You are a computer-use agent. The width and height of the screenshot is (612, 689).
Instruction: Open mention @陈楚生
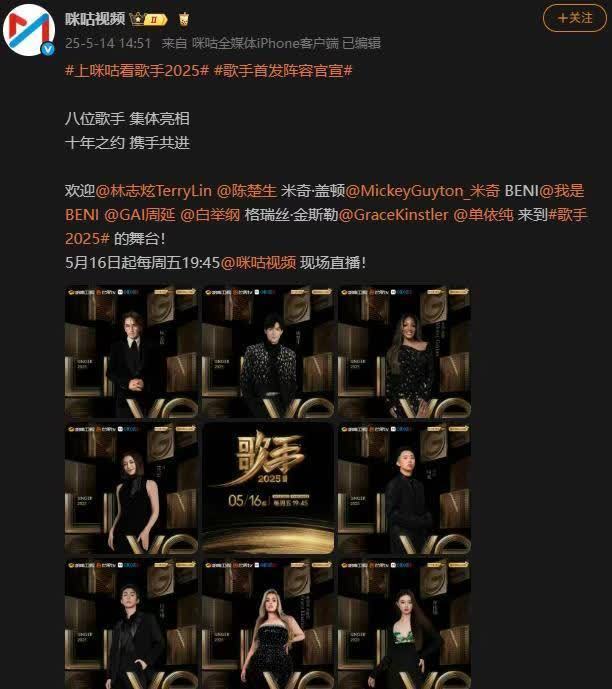pos(247,191)
